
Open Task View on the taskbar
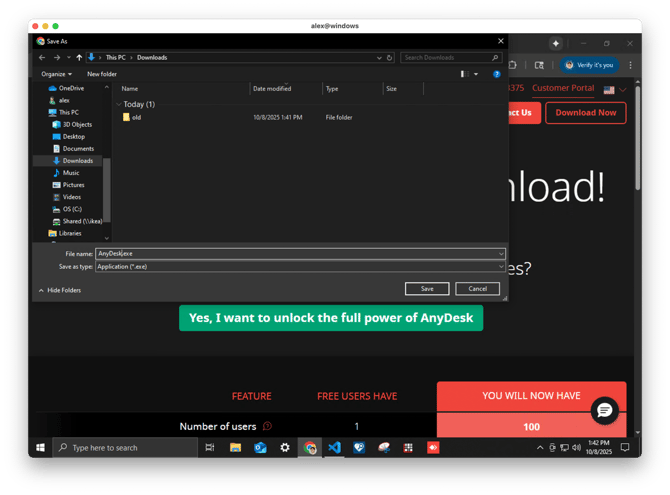210,448
